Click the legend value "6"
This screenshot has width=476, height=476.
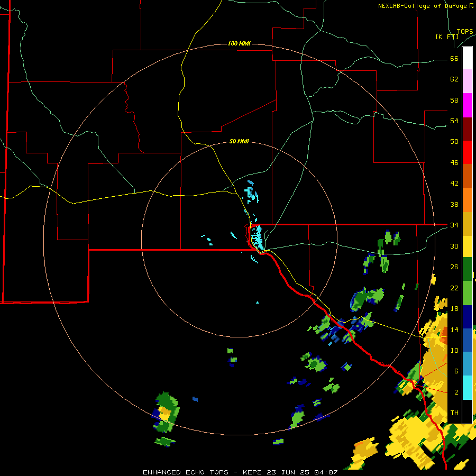456,371
